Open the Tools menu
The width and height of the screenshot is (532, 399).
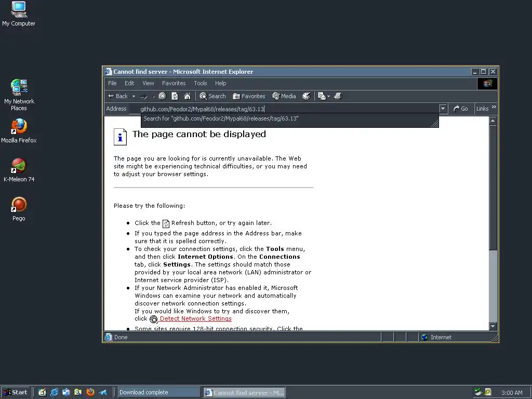pyautogui.click(x=200, y=83)
